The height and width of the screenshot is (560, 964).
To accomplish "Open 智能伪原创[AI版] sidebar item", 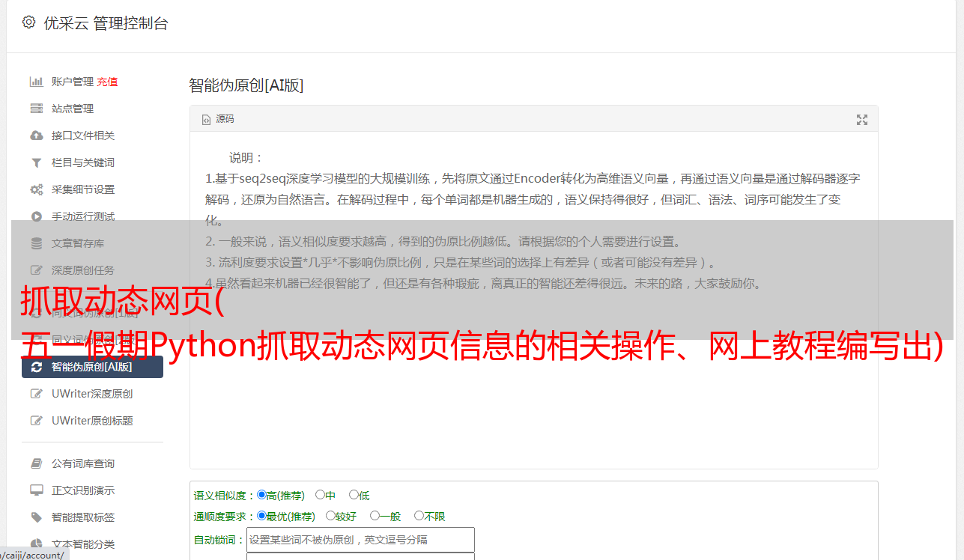I will coord(92,367).
